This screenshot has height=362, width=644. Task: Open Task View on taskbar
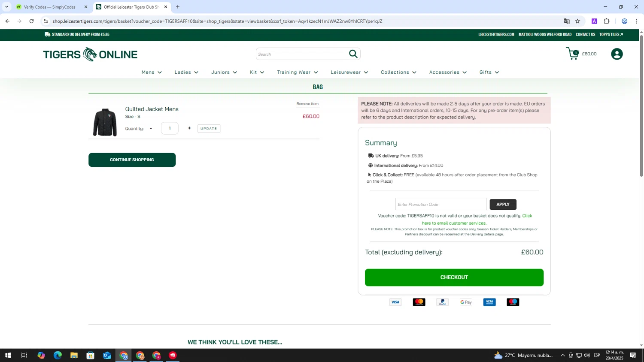click(24, 355)
